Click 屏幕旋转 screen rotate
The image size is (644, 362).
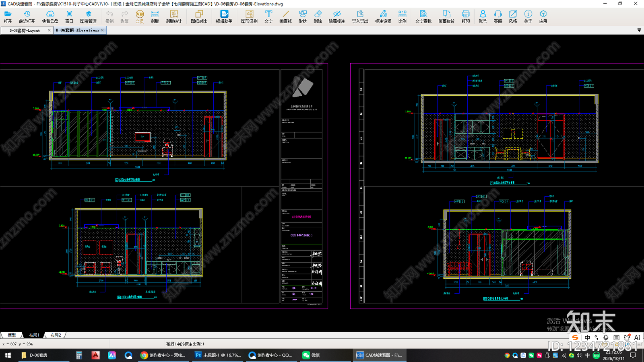(x=446, y=17)
